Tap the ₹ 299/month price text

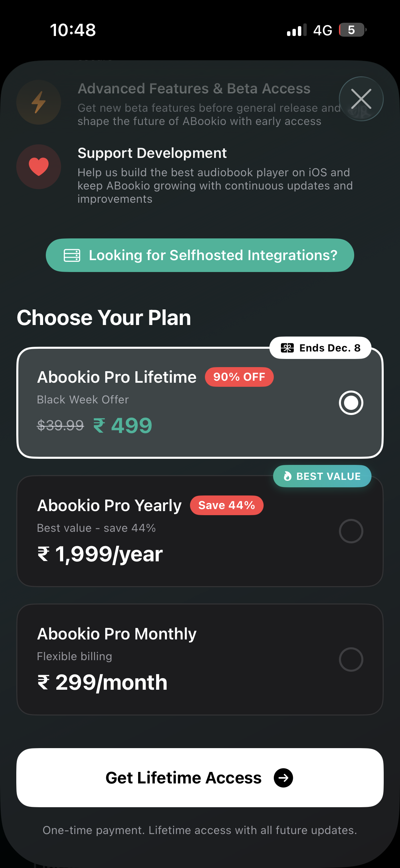(102, 683)
